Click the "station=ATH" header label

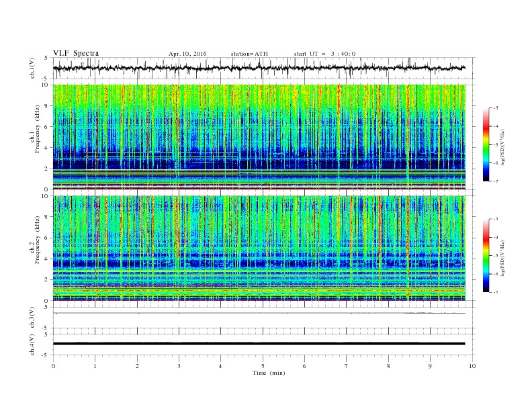249,54
